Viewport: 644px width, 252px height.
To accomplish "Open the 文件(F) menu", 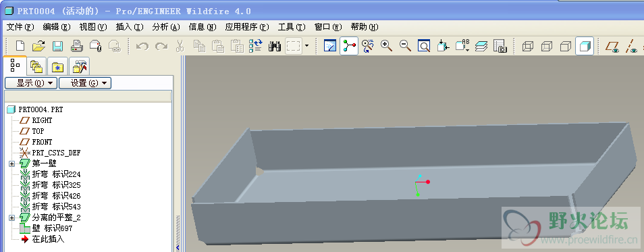I will coord(20,27).
